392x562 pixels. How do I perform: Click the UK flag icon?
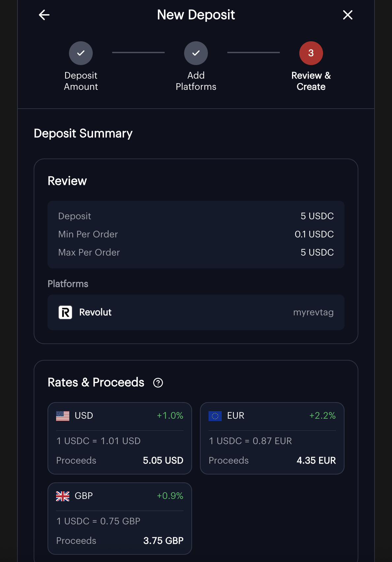(x=63, y=496)
